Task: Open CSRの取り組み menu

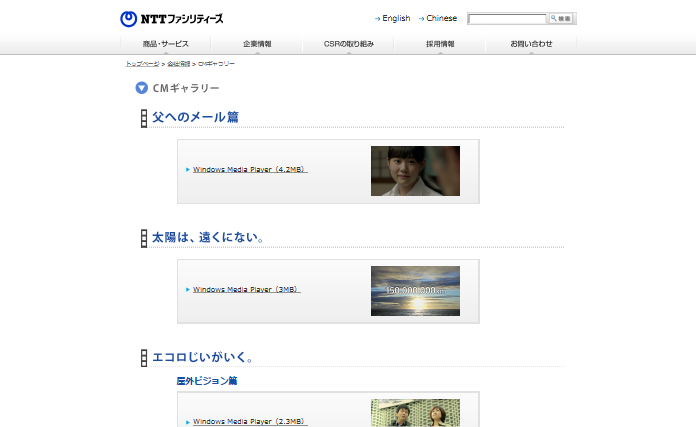Action: point(348,44)
